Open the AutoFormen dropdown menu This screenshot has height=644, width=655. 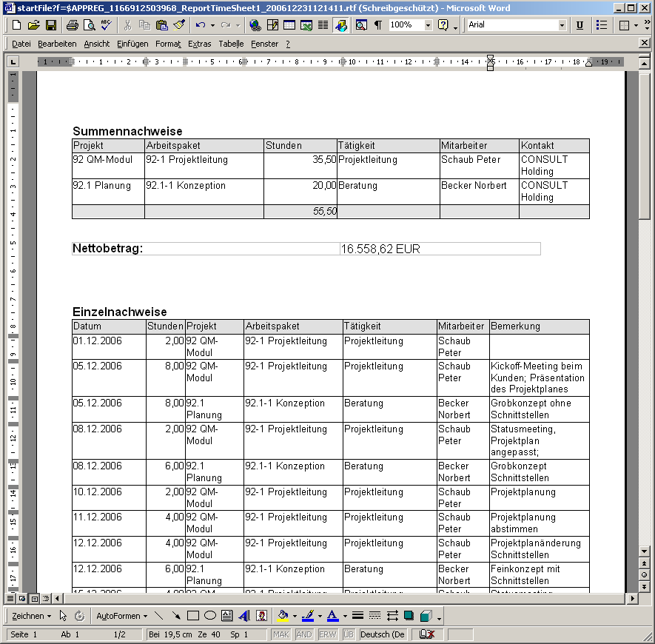point(121,615)
